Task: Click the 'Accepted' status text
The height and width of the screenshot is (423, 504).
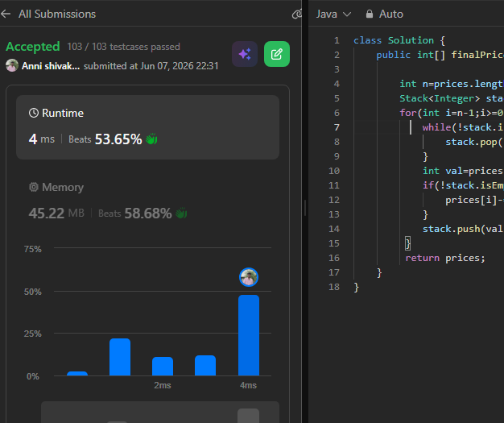Action: [33, 47]
